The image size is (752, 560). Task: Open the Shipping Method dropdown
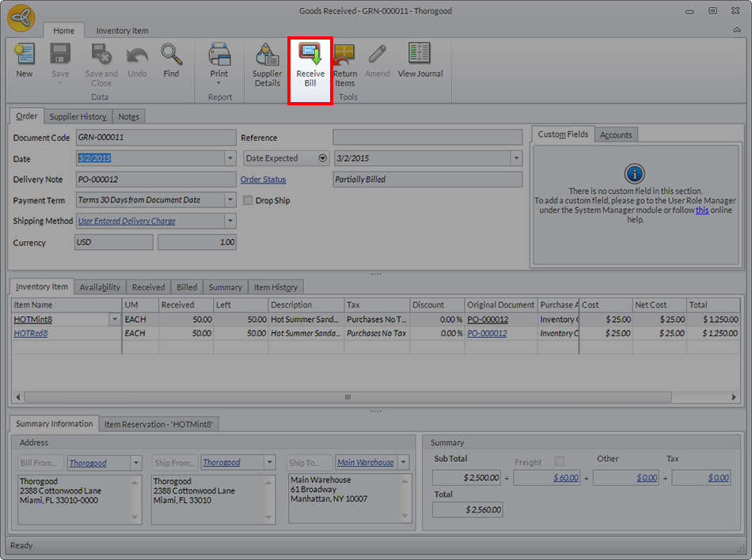pos(230,221)
